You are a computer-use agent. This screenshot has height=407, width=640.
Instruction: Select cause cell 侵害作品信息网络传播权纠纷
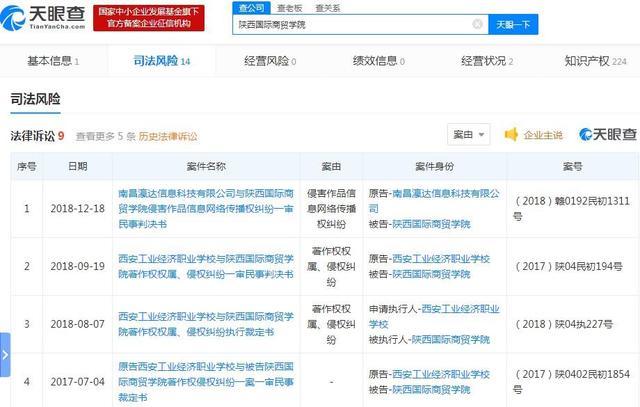[x=331, y=209]
